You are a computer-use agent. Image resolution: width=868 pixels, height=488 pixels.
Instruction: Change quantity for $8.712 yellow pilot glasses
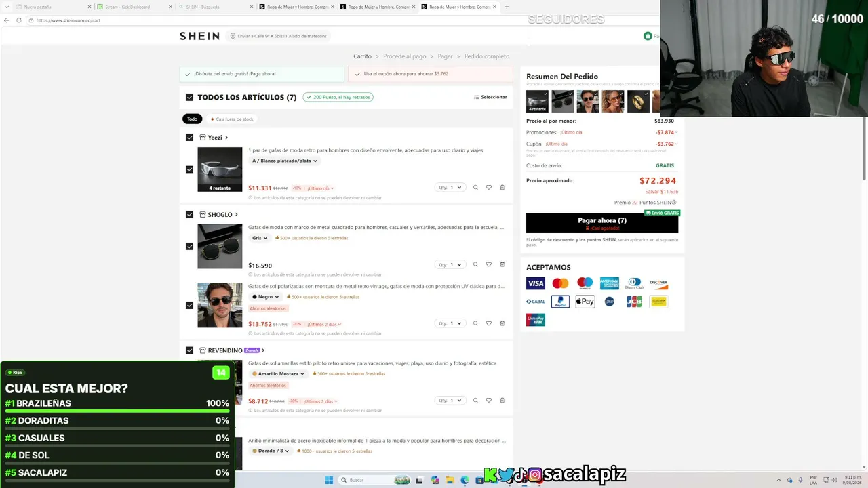450,400
